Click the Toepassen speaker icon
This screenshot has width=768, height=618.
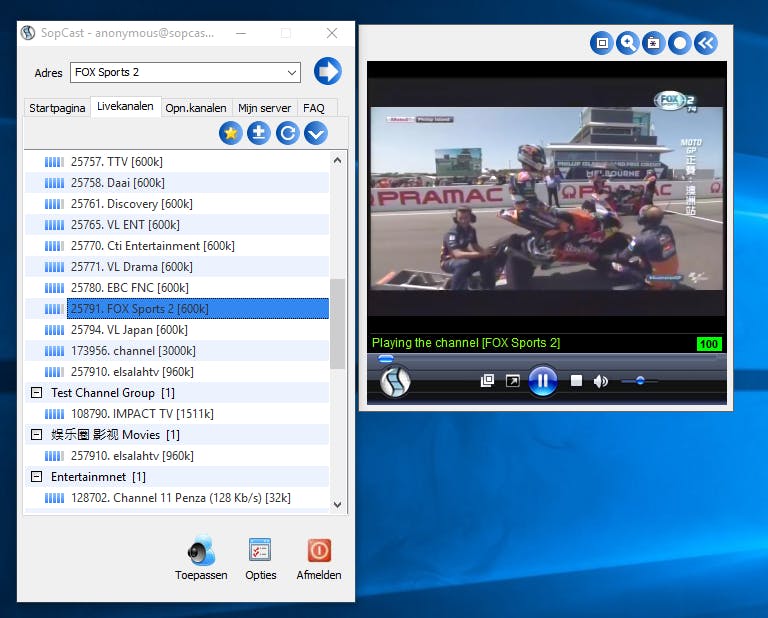tap(201, 550)
